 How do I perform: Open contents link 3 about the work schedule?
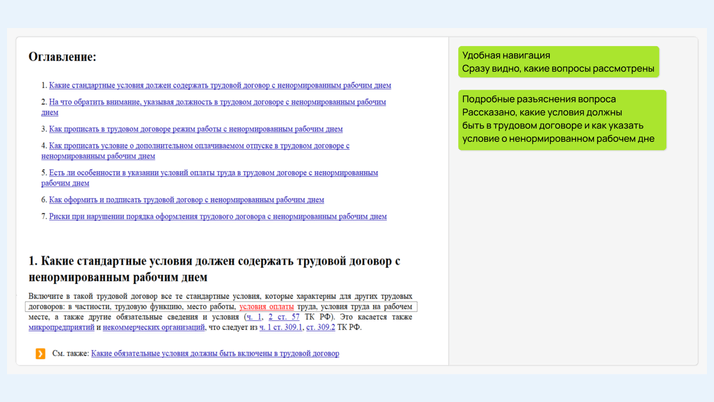[196, 129]
